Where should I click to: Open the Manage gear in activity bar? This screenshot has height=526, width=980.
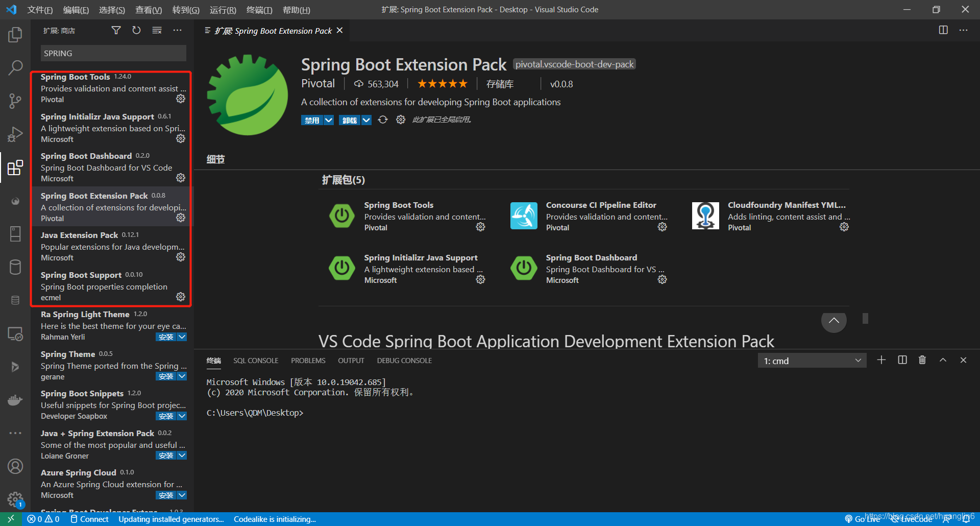(x=15, y=499)
